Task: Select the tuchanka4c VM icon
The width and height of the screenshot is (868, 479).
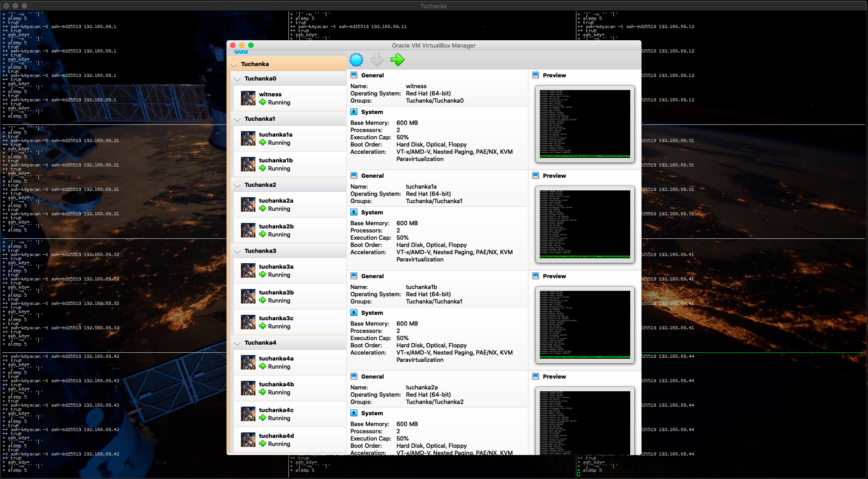Action: [x=248, y=414]
